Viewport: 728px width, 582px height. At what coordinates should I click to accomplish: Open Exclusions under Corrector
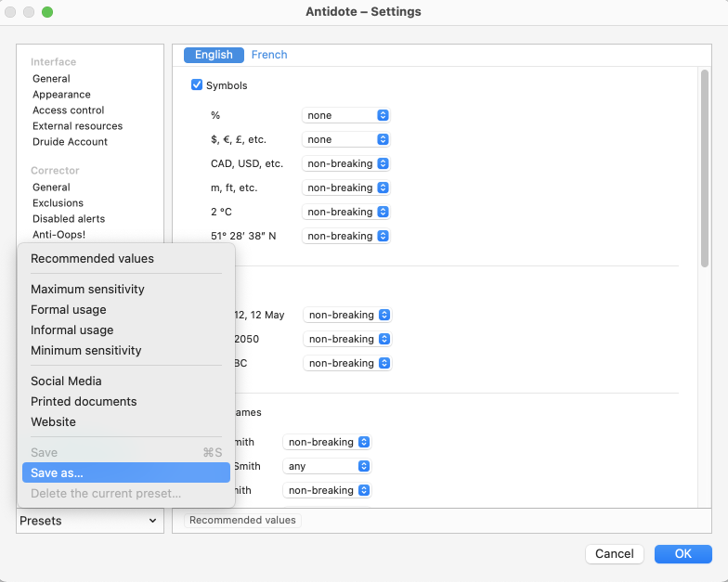[58, 203]
